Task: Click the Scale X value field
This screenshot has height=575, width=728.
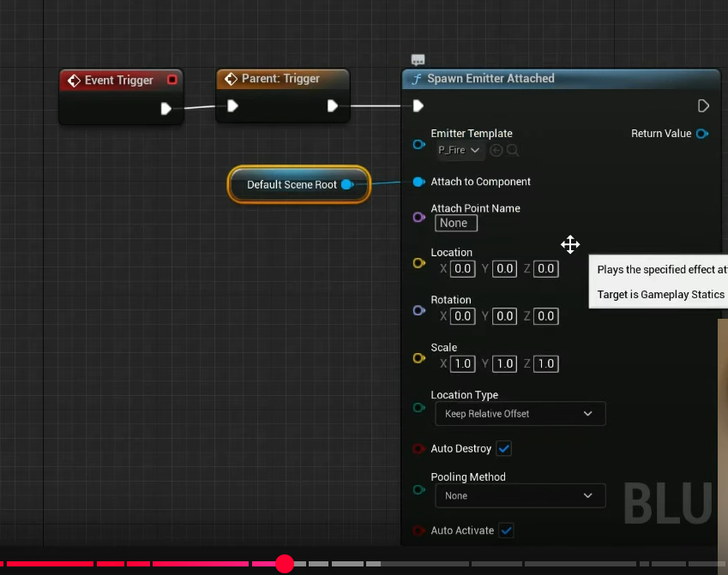Action: point(462,363)
